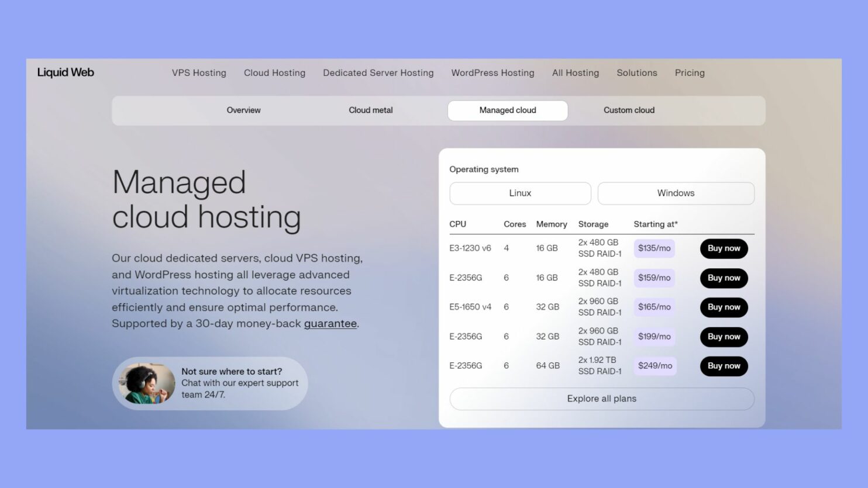
Task: Open the All Hosting menu
Action: click(575, 72)
